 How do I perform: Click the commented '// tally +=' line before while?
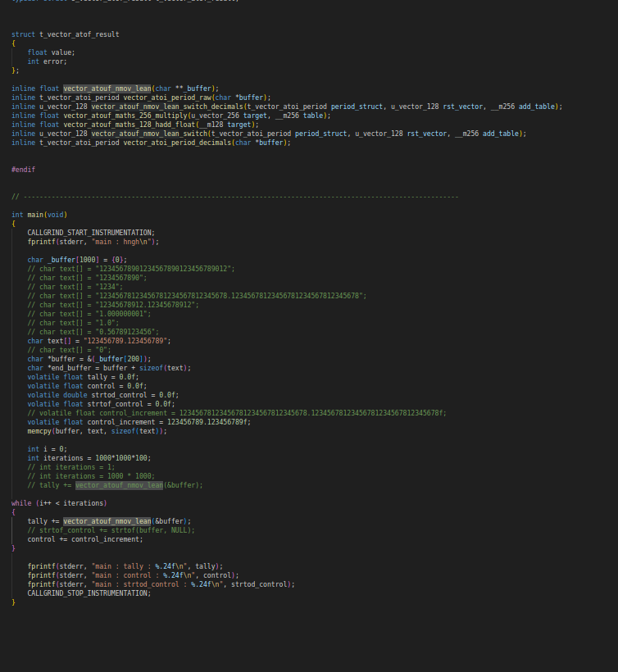[x=115, y=485]
